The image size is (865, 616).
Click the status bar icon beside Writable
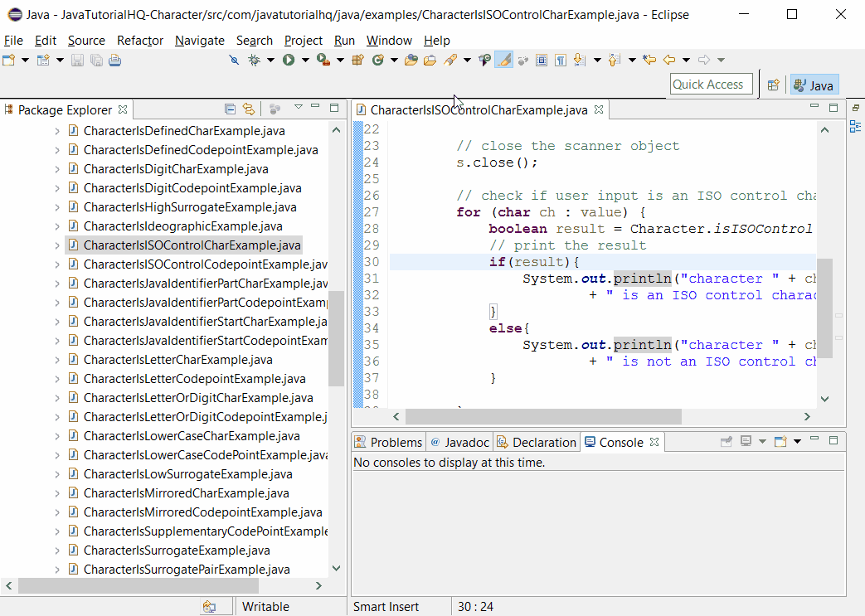pos(210,607)
